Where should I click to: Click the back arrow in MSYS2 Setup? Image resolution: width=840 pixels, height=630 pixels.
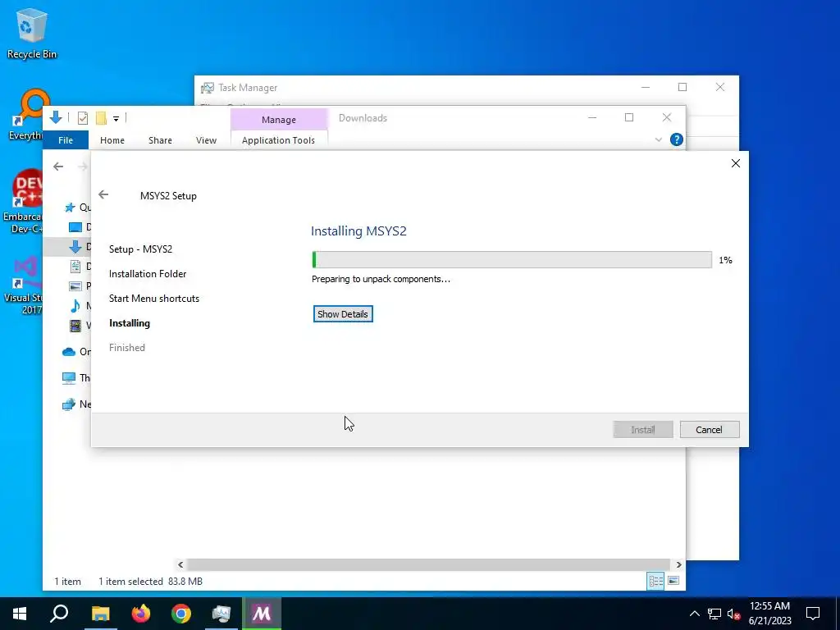click(103, 194)
